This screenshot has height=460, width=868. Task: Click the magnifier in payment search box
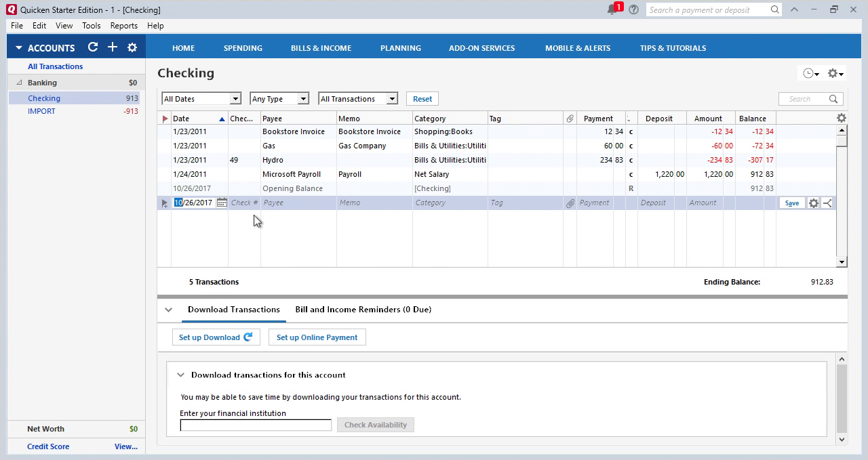(x=775, y=9)
